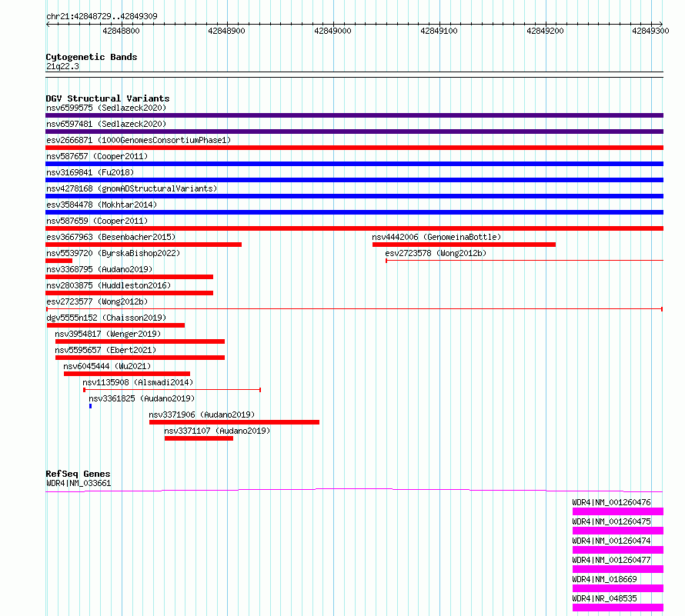Click the chr21:42848729..42849309 coordinate label
Screen dimensions: 685x616
tap(102, 17)
